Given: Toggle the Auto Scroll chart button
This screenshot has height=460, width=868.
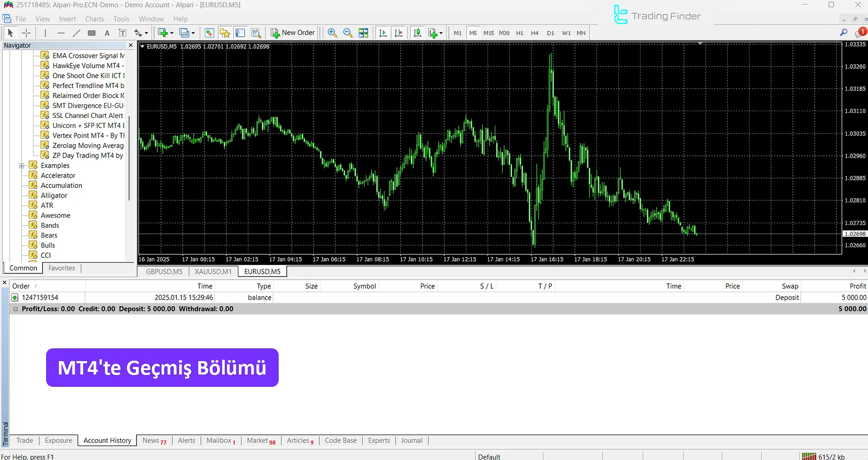Looking at the screenshot, I should pos(383,33).
